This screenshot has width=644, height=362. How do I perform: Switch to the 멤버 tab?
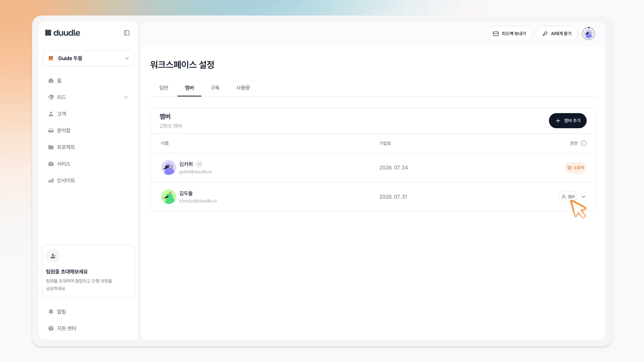click(x=189, y=88)
